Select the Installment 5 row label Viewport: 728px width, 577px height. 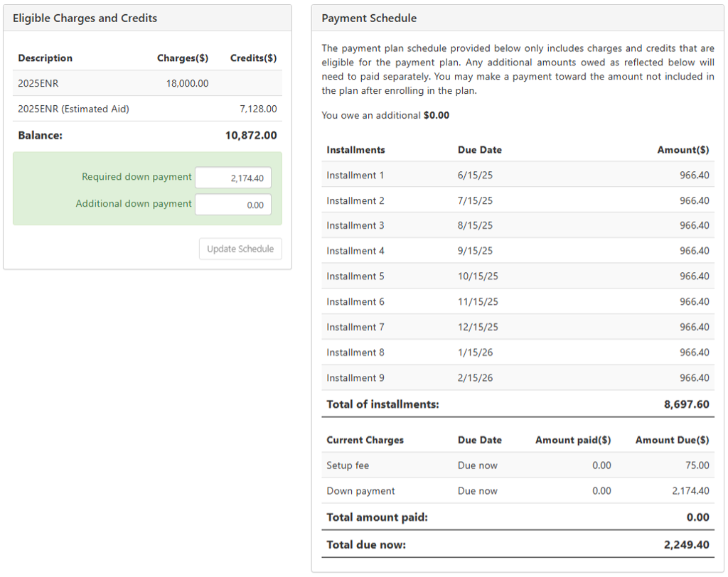[355, 276]
